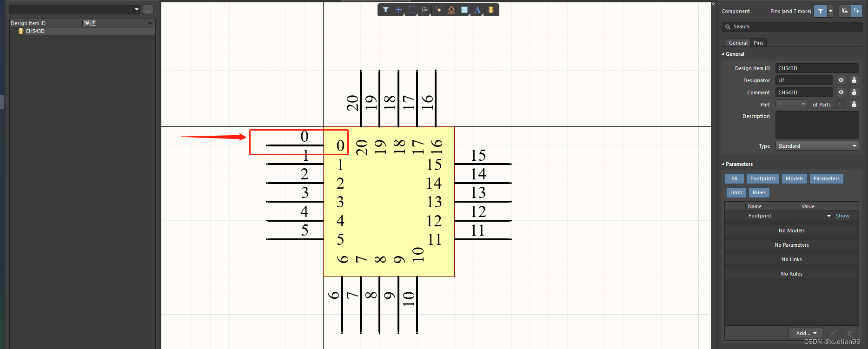The image size is (868, 349).
Task: Select the Place IEEE symbol tool
Action: (451, 10)
